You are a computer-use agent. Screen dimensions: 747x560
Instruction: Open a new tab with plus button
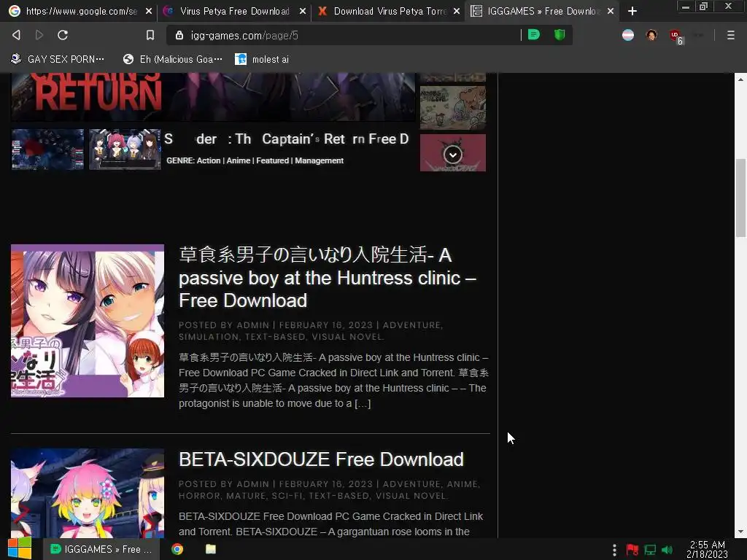(632, 11)
